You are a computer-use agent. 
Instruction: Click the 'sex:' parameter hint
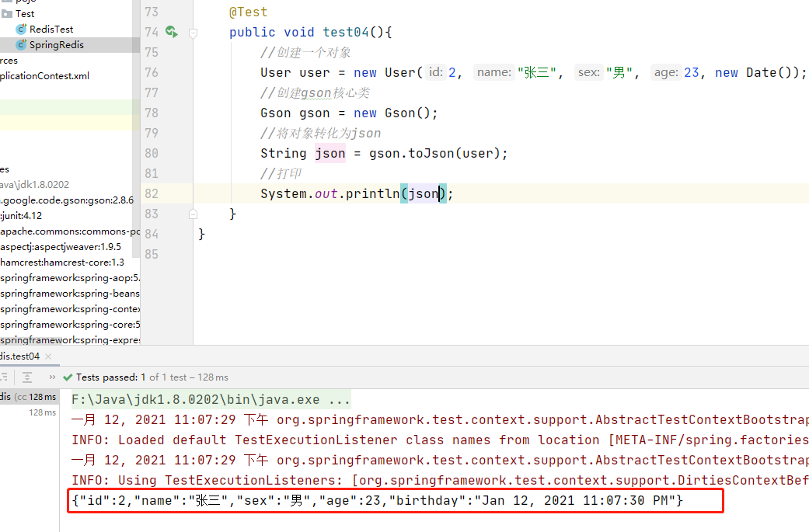[589, 72]
